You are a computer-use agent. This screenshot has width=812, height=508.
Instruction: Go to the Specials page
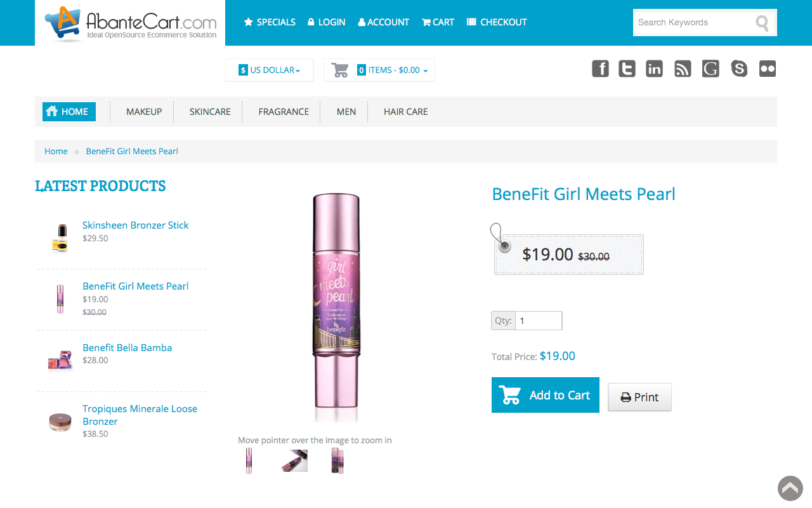tap(270, 22)
